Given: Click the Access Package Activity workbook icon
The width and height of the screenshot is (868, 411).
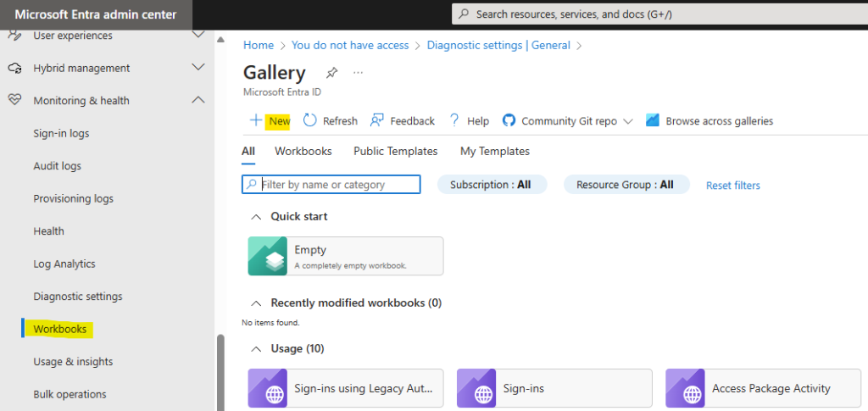Looking at the screenshot, I should pos(685,388).
